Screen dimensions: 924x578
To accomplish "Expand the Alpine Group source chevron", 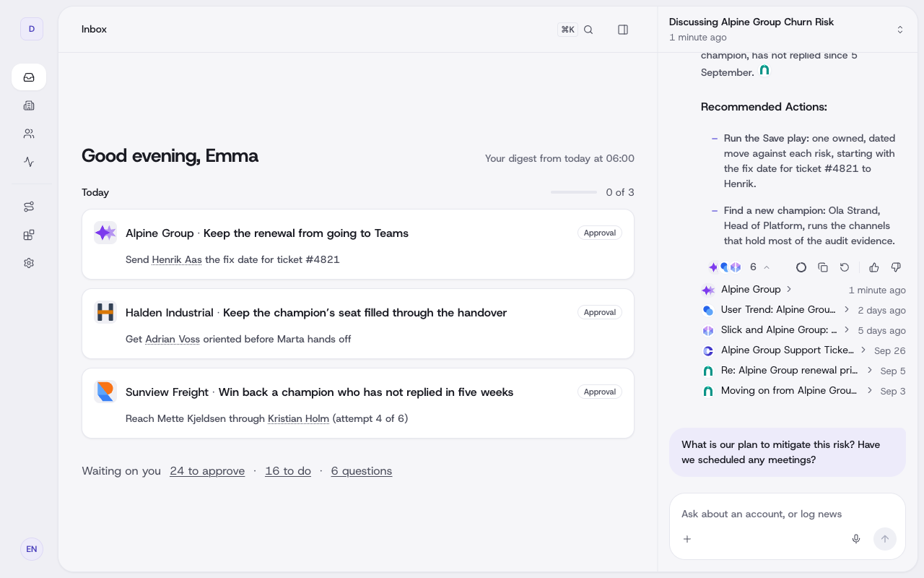I will click(789, 289).
